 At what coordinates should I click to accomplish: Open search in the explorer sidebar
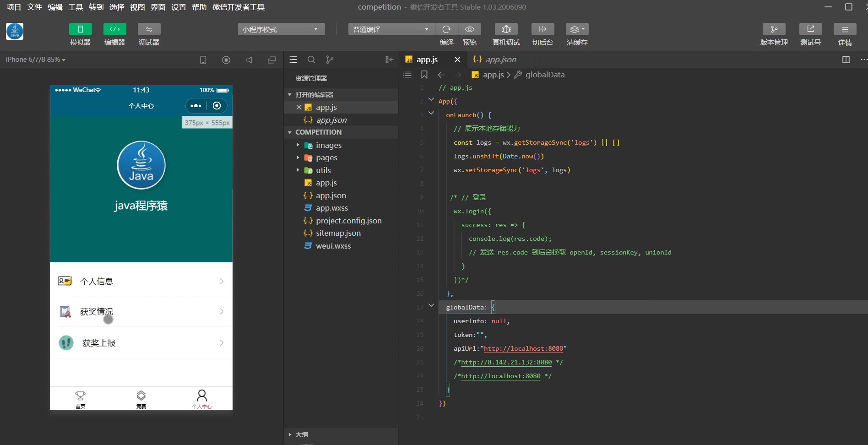(x=311, y=60)
